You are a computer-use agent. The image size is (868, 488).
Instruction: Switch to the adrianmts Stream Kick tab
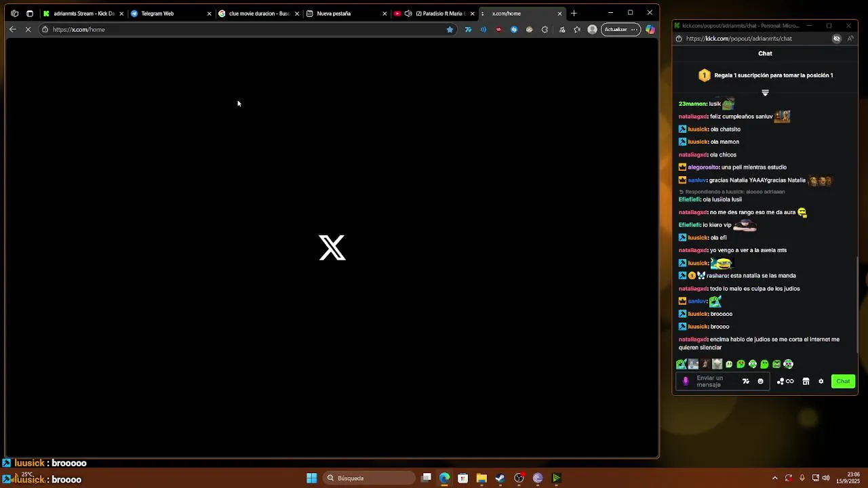click(83, 14)
